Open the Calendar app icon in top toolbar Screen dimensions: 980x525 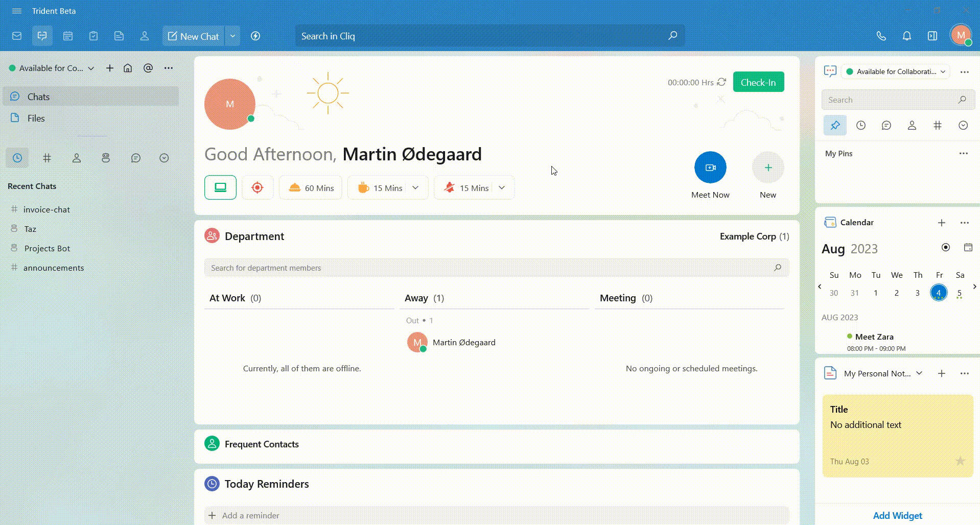click(68, 36)
